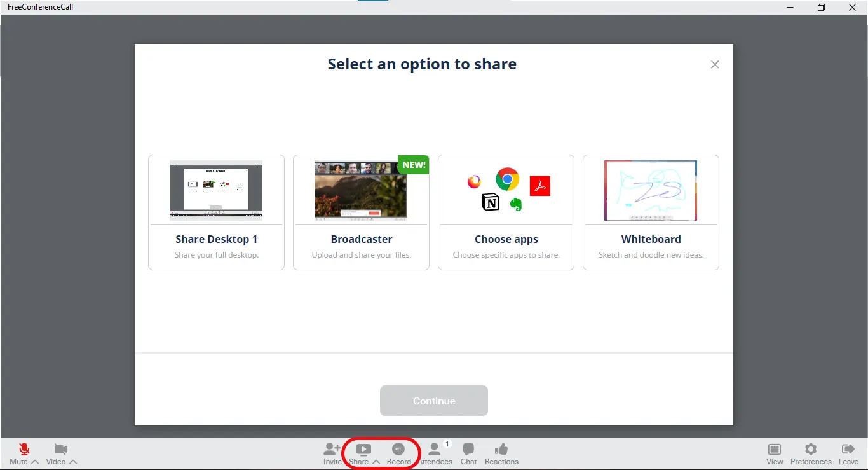This screenshot has height=470, width=868.
Task: Select the Share Desktop 1 option
Action: click(x=216, y=212)
